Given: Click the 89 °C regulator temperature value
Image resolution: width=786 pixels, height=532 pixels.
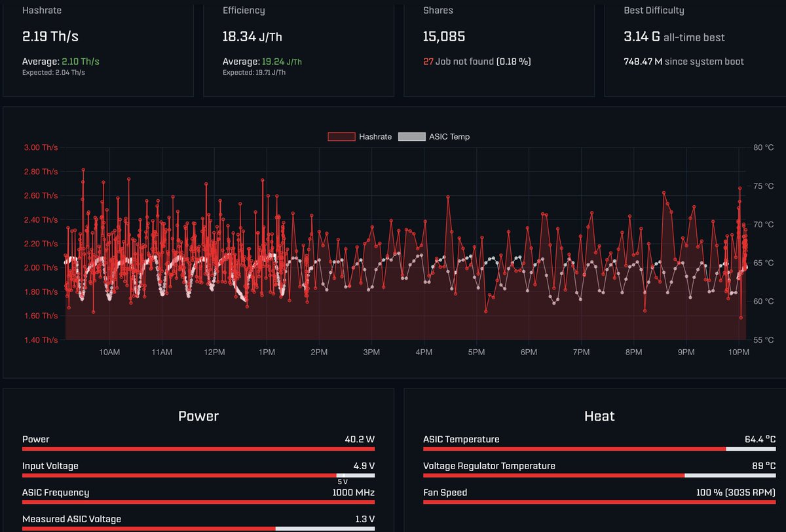Looking at the screenshot, I should click(764, 466).
